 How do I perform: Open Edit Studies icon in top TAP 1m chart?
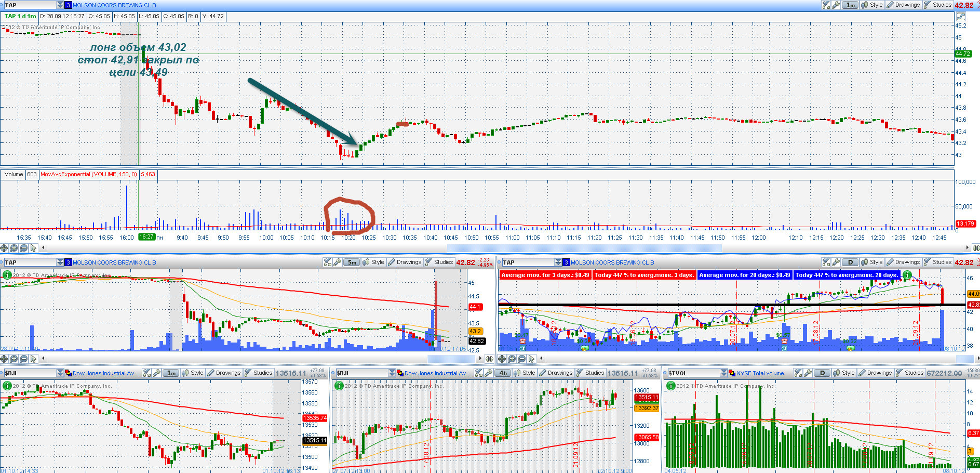pyautogui.click(x=826, y=5)
